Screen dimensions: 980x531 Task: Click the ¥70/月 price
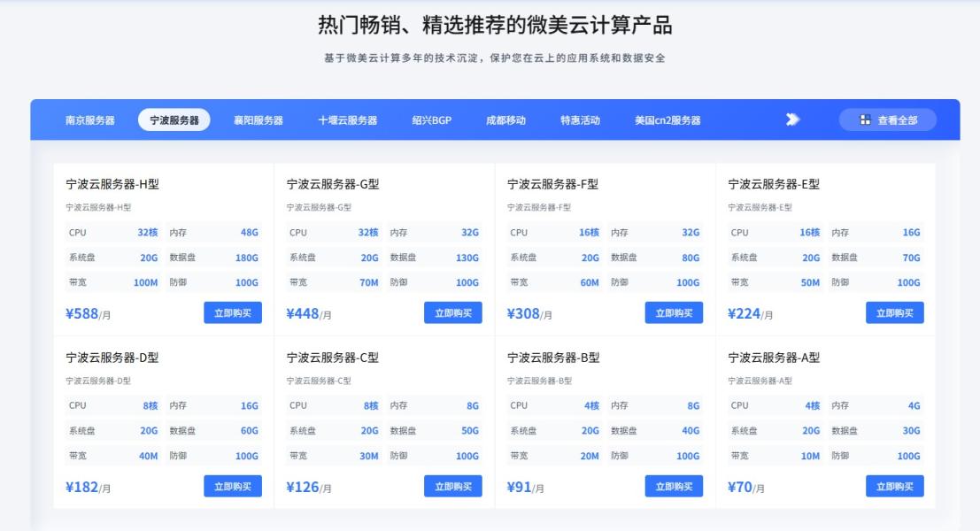(745, 488)
